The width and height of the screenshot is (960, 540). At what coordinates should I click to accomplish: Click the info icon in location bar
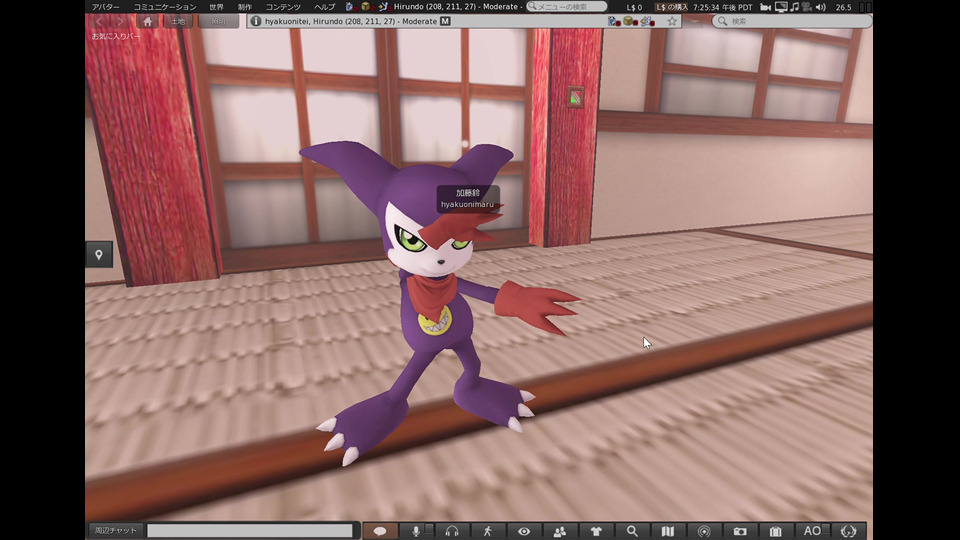pos(255,21)
